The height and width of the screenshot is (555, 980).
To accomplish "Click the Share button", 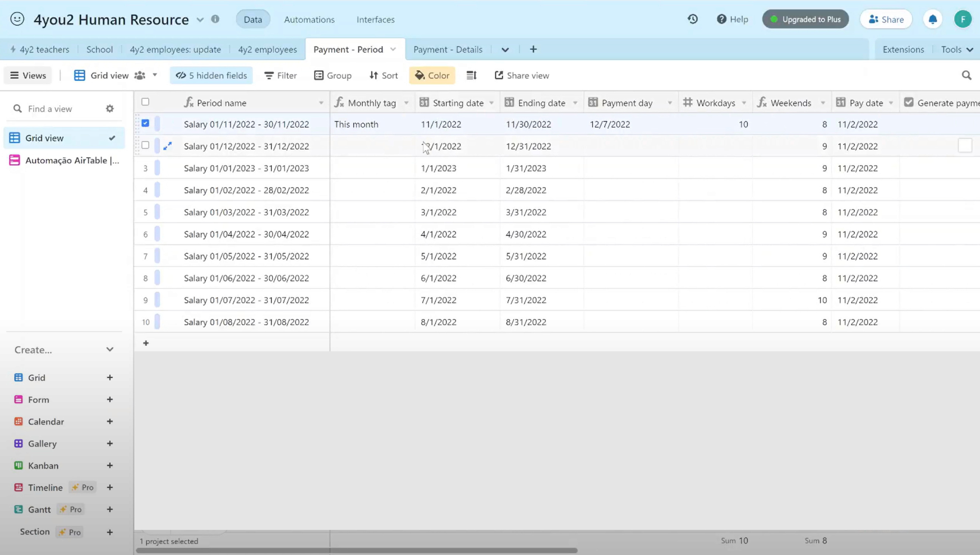I will tap(886, 19).
